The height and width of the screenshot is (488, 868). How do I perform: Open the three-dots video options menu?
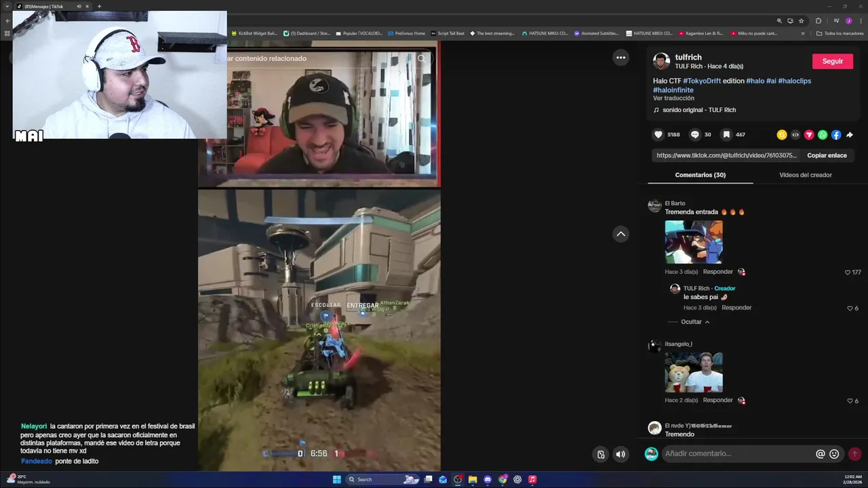tap(620, 58)
